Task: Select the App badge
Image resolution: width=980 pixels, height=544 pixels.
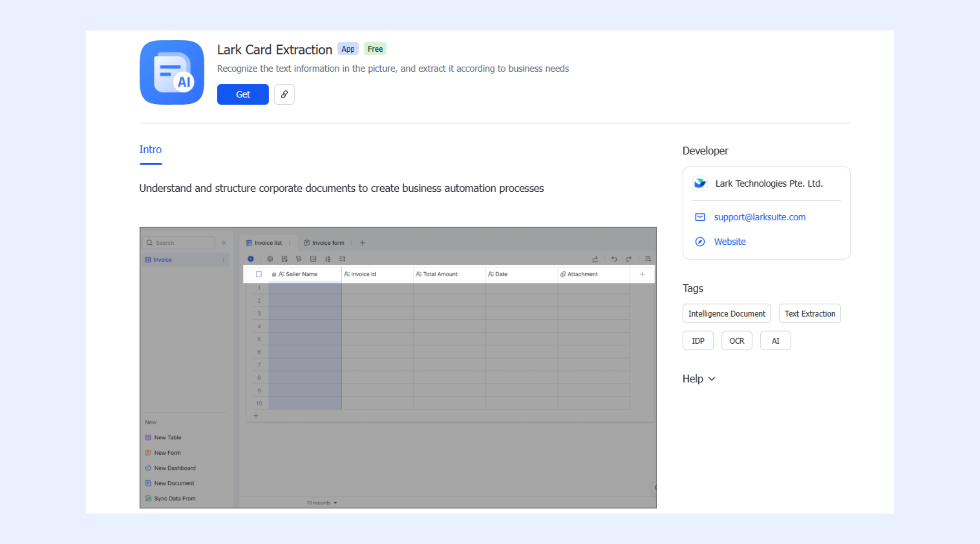Action: point(348,49)
